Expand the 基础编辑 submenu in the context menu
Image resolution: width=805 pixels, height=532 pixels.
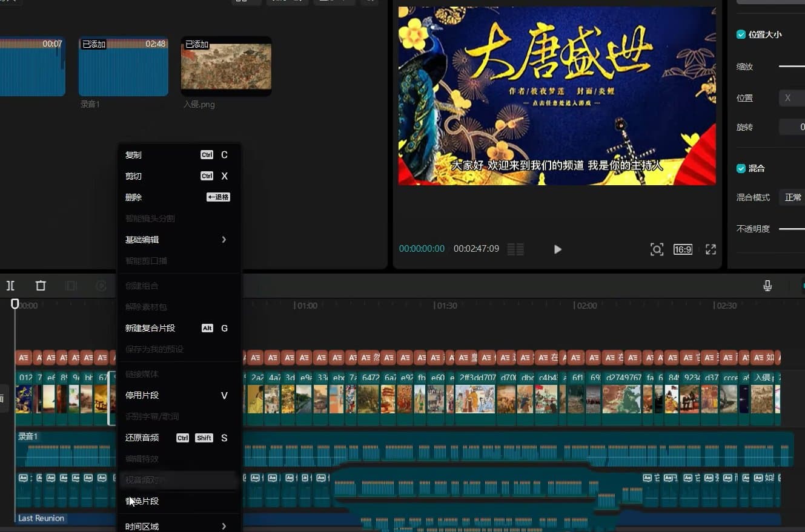tap(142, 239)
